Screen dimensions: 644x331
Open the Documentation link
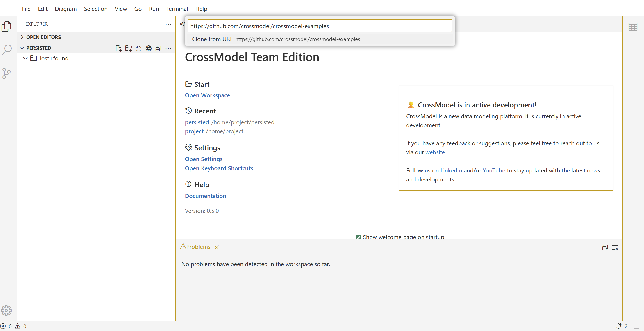click(205, 196)
